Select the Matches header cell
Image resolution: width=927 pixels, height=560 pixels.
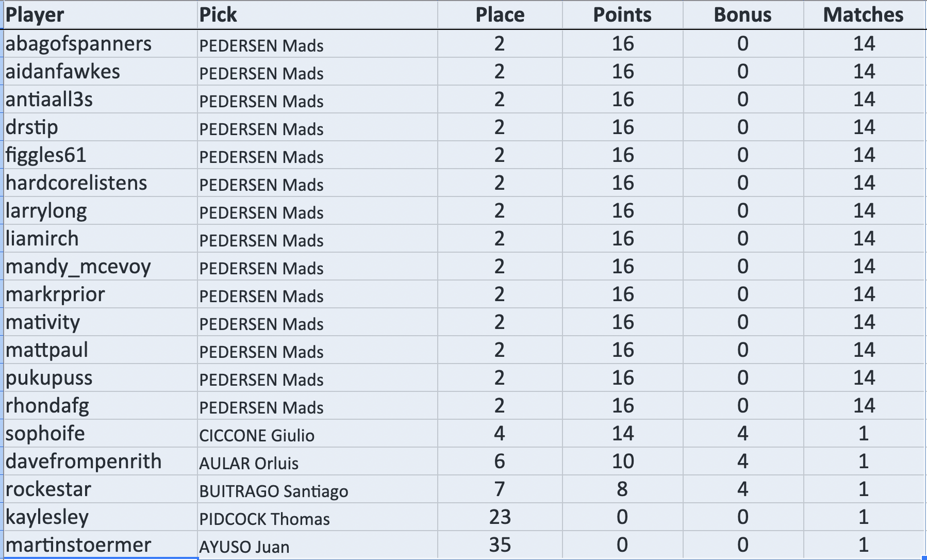(x=863, y=15)
